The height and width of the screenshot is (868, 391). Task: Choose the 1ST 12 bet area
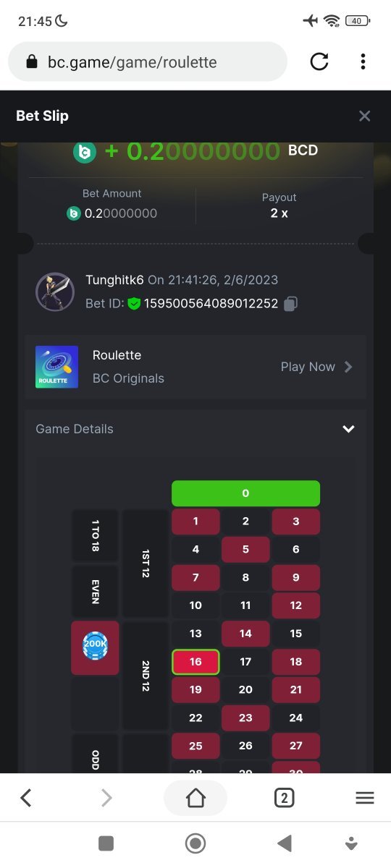point(146,563)
